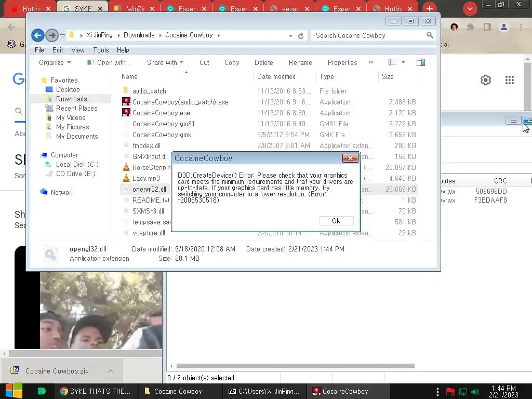Screen dimensions: 532x399
Task: Select the SXMS-3.dll file
Action: (148, 211)
